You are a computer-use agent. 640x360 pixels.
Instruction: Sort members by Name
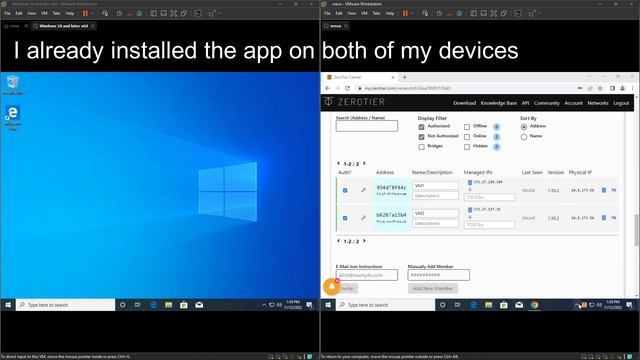[x=524, y=137]
